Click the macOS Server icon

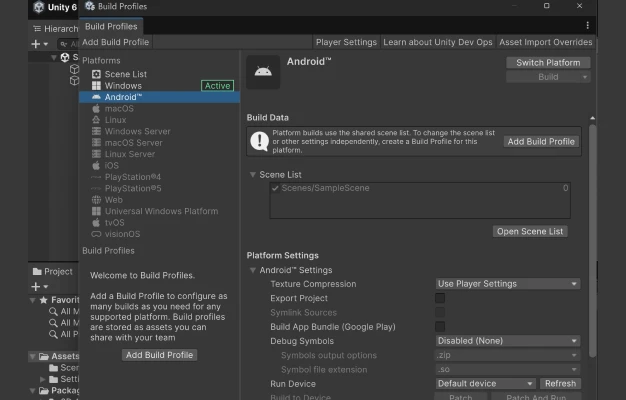coord(96,143)
